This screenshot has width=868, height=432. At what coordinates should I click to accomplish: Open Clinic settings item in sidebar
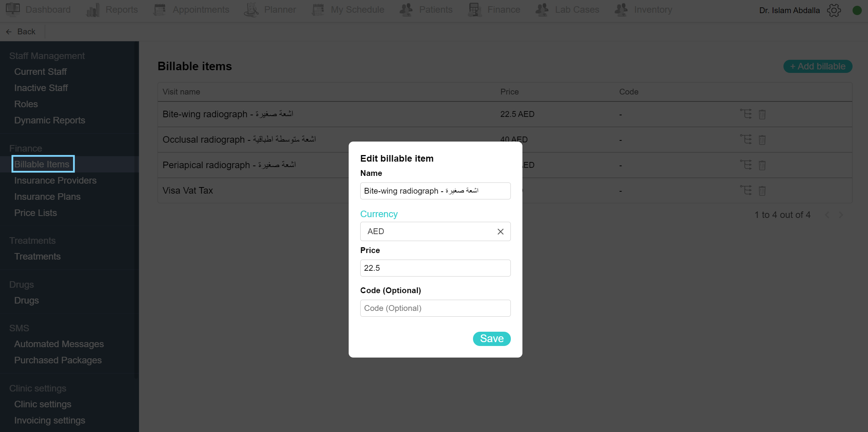pyautogui.click(x=42, y=404)
